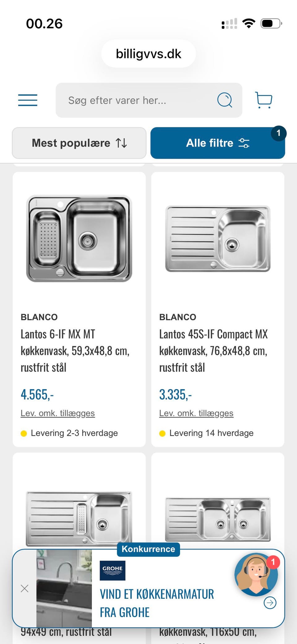The image size is (297, 644).
Task: Click the Grohe logo in banner
Action: tap(112, 570)
